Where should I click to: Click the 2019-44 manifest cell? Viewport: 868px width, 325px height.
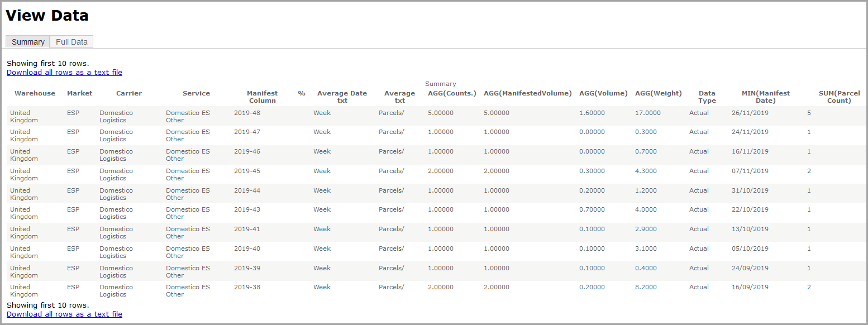click(247, 190)
